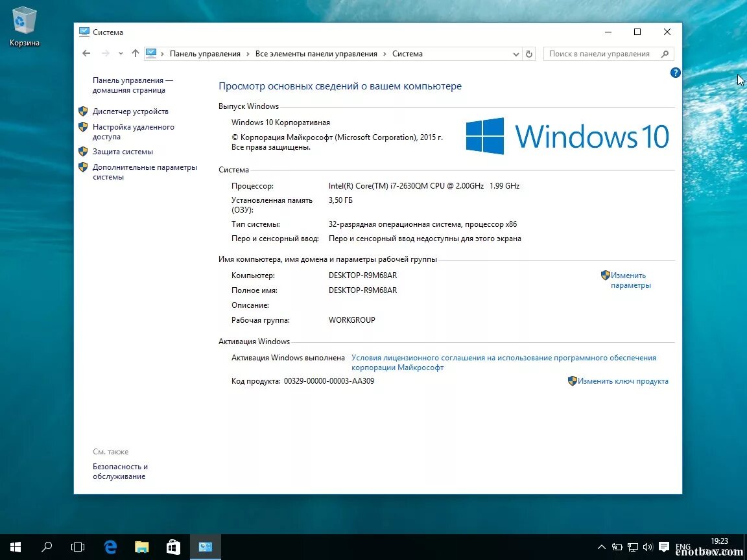Click the processor value 'Intel(R) Core(TM) i7-2630QM'

pyautogui.click(x=424, y=186)
